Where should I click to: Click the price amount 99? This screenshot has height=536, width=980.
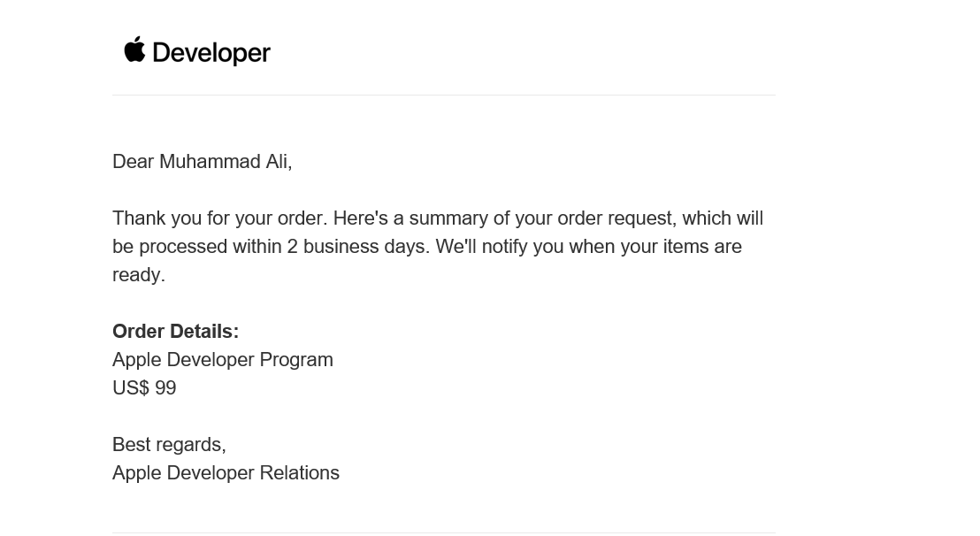point(165,388)
